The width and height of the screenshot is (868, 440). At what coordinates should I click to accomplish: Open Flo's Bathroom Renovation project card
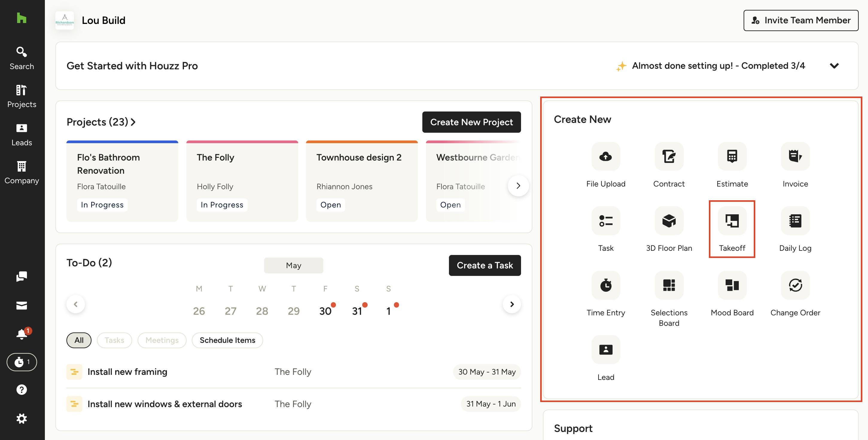pyautogui.click(x=122, y=181)
